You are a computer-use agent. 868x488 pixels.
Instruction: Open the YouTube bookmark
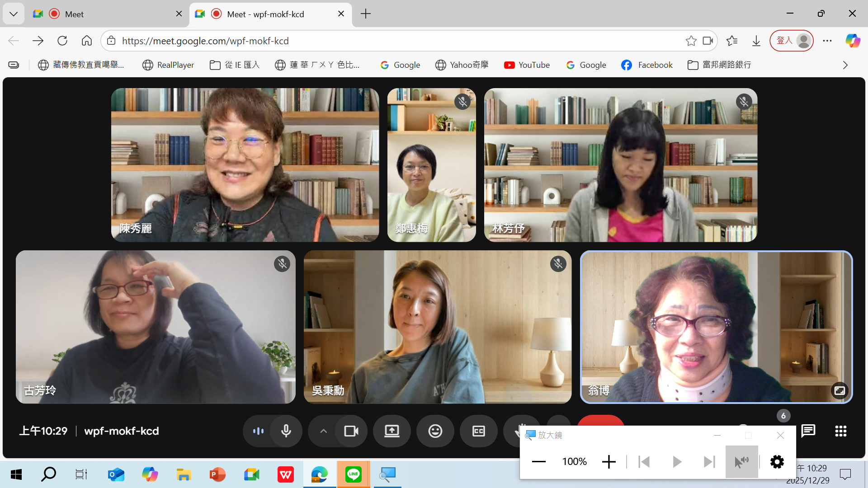tap(527, 65)
